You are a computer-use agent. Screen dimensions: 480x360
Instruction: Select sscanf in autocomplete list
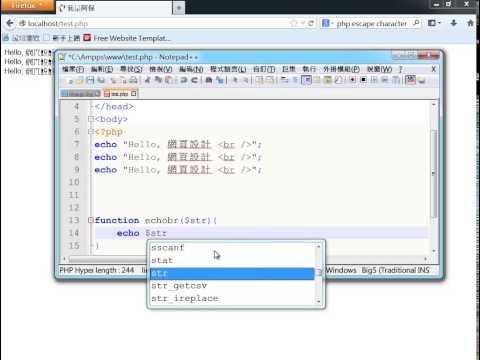(232, 248)
